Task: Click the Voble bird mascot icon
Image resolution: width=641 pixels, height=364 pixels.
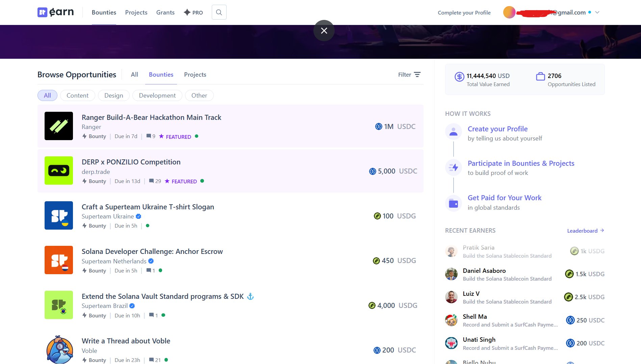Action: pyautogui.click(x=59, y=349)
